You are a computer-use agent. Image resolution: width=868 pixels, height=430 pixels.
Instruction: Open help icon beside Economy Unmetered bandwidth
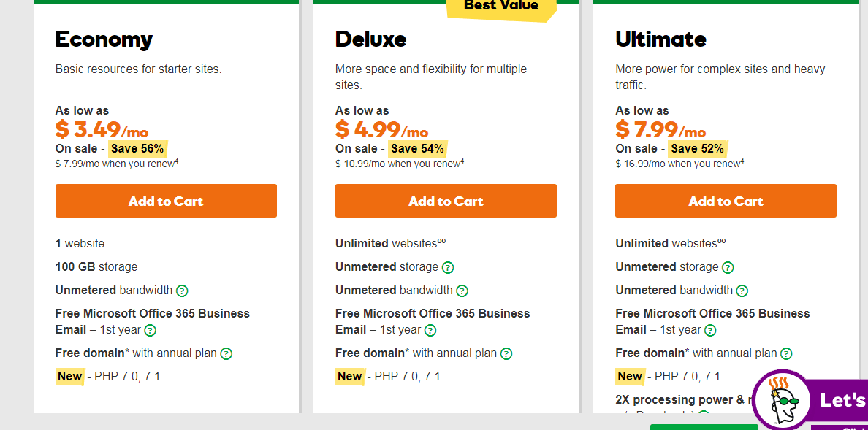pyautogui.click(x=182, y=291)
